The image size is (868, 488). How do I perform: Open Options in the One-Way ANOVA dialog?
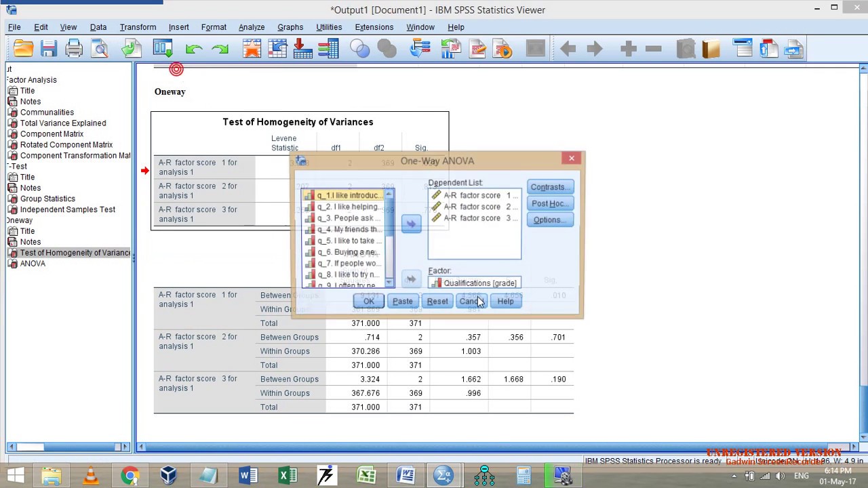pyautogui.click(x=550, y=220)
